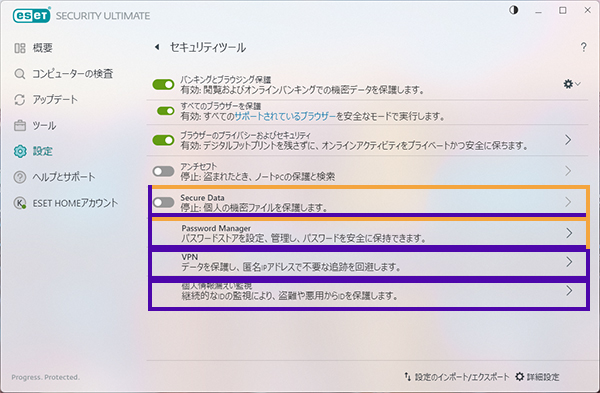Expand the VPN row arrow
The height and width of the screenshot is (393, 600).
coord(569,262)
